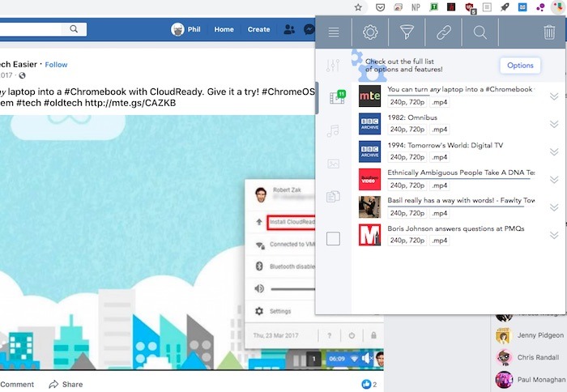
Task: Click the like reaction count on the post
Action: [x=369, y=384]
